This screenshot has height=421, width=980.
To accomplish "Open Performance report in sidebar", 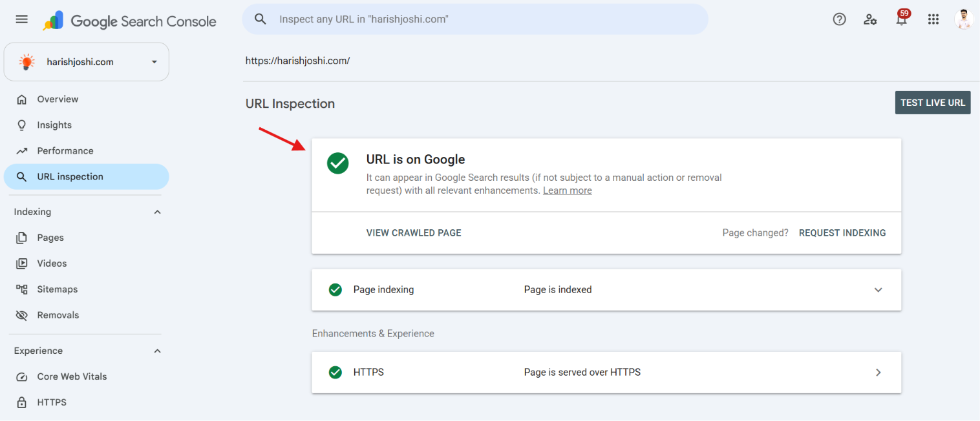I will click(87, 151).
